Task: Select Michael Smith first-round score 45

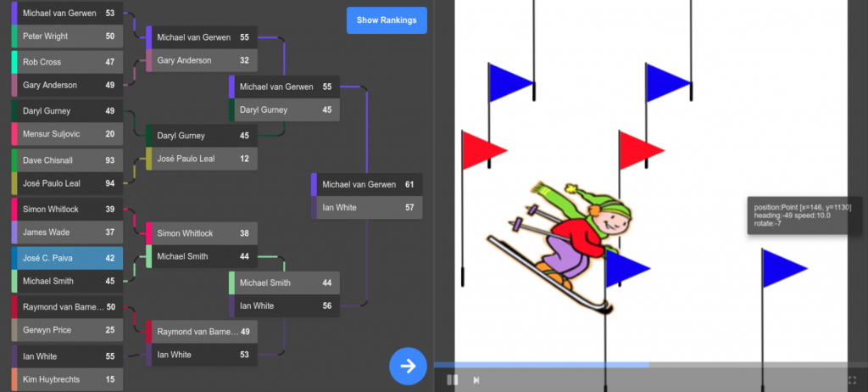Action: [67, 281]
